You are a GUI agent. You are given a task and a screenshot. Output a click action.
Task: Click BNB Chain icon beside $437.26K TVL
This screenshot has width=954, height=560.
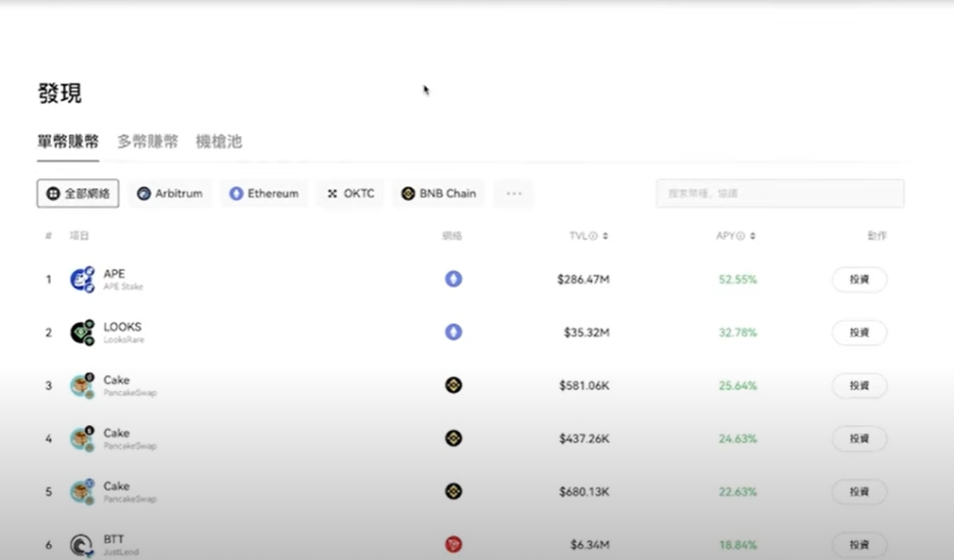[453, 438]
